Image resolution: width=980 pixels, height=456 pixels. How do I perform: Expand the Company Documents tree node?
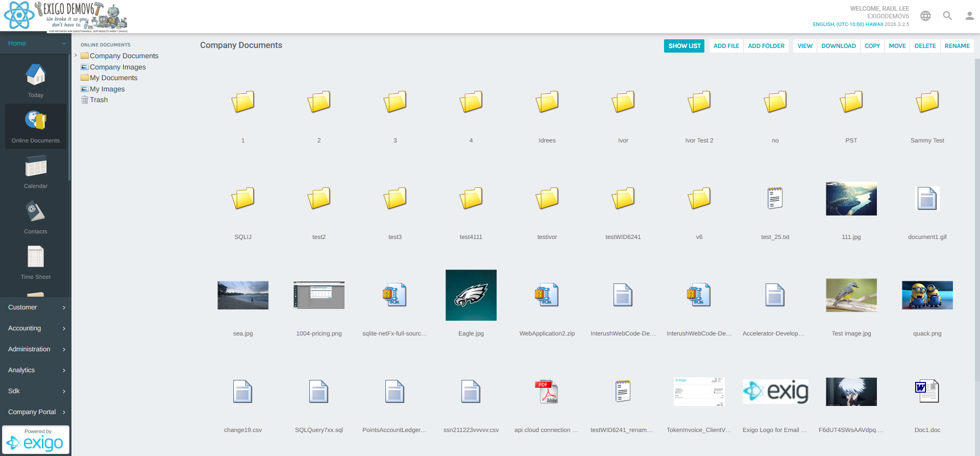click(76, 55)
